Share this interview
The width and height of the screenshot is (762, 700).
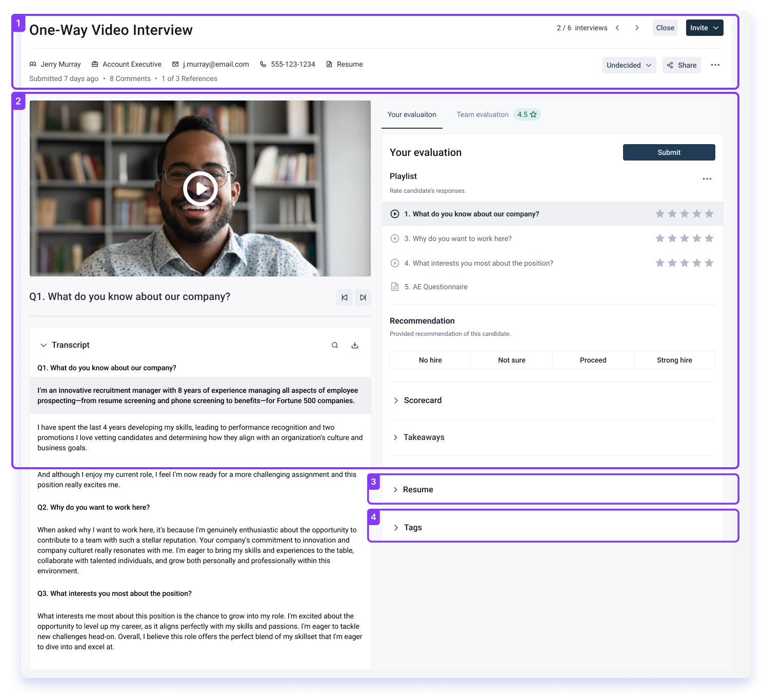(681, 65)
